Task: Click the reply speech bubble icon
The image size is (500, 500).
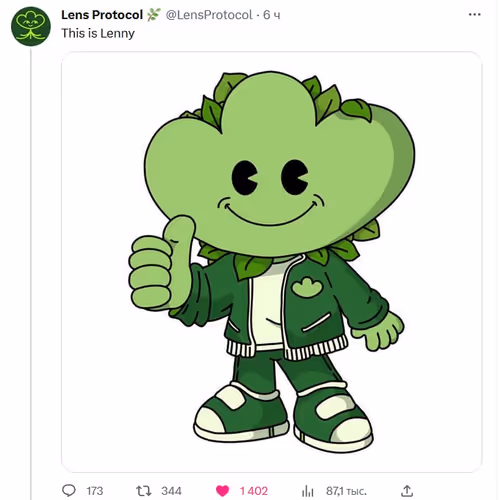Action: coord(69,491)
